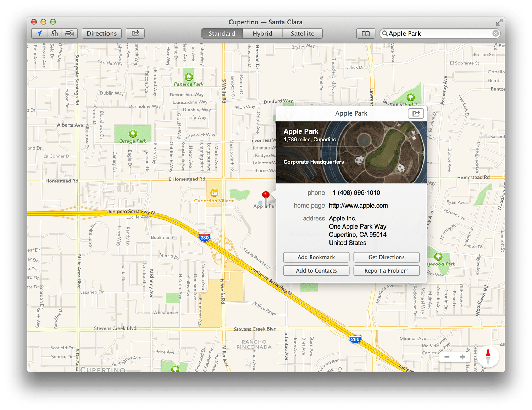This screenshot has height=410, width=532.
Task: Open the bookmarks book icon
Action: (x=366, y=33)
